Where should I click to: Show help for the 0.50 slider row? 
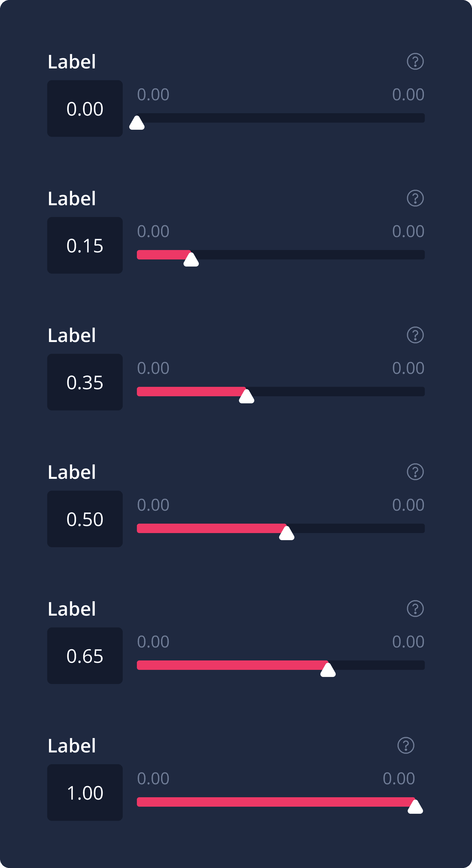(x=415, y=472)
